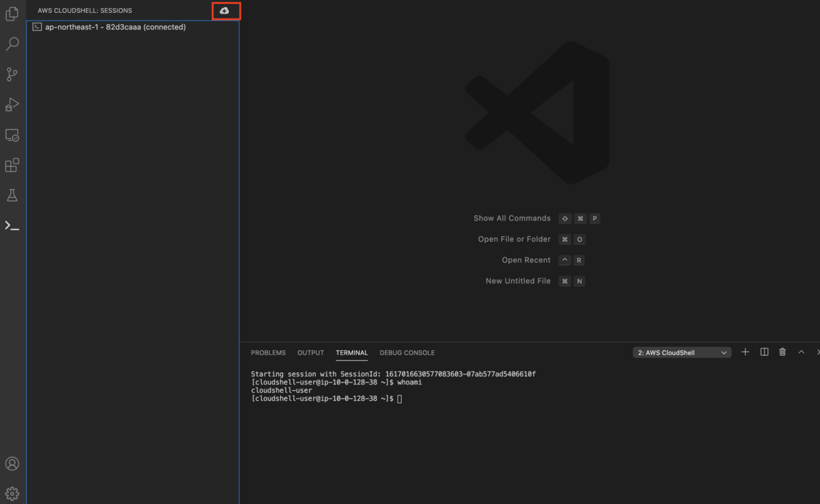Open the Source Control view
Screen dimensions: 820x504
12,74
